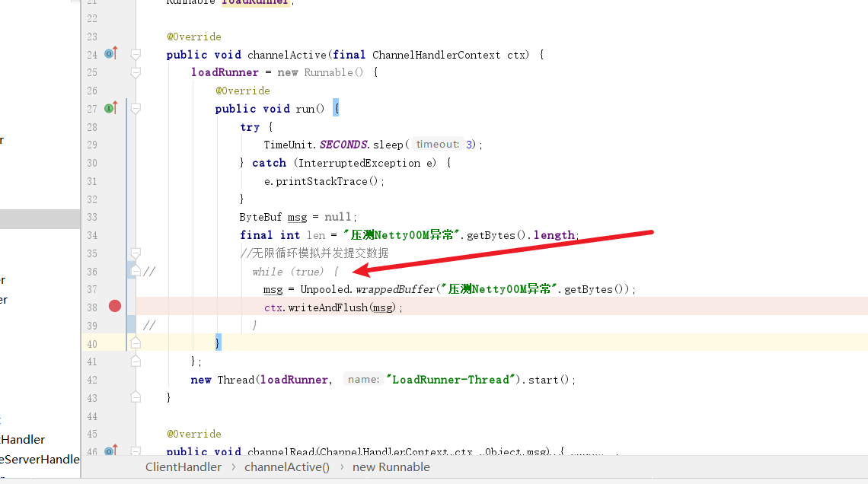This screenshot has width=868, height=484.
Task: Select ClientHandler in the breadcrumb bar
Action: [x=183, y=467]
